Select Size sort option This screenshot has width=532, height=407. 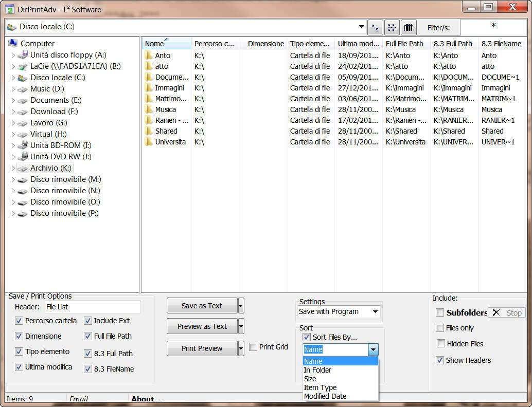[340, 379]
